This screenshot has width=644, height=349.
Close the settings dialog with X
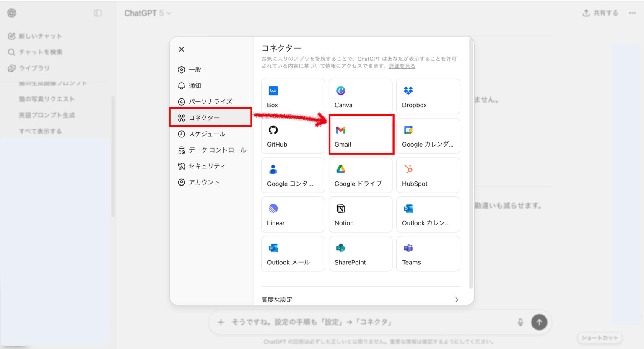tap(182, 49)
